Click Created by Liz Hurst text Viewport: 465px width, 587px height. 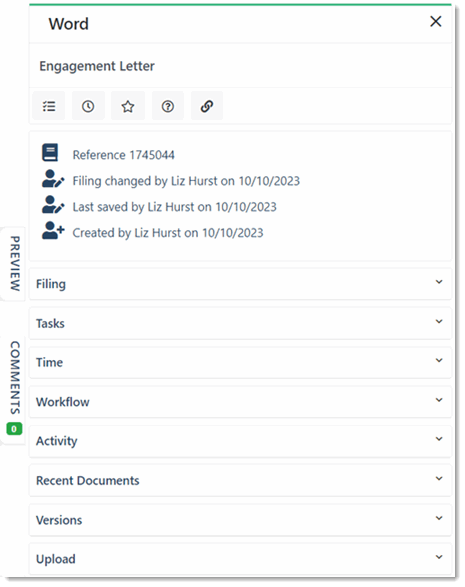168,233
